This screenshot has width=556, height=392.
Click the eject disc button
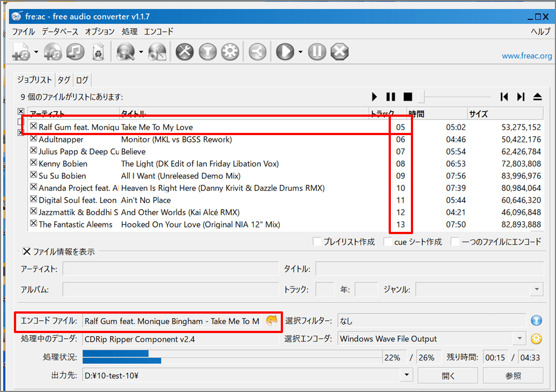(x=538, y=97)
